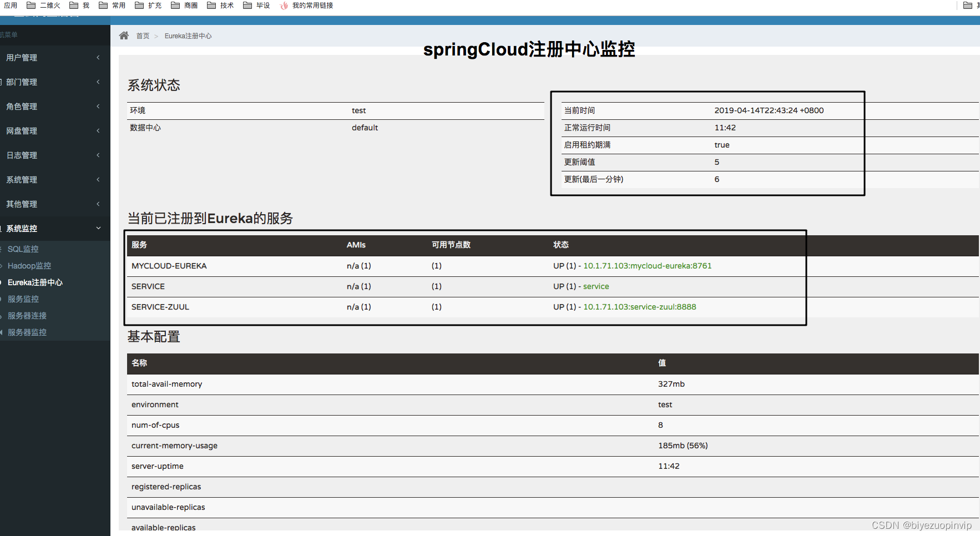Click the 数据中心 value default

click(x=365, y=128)
